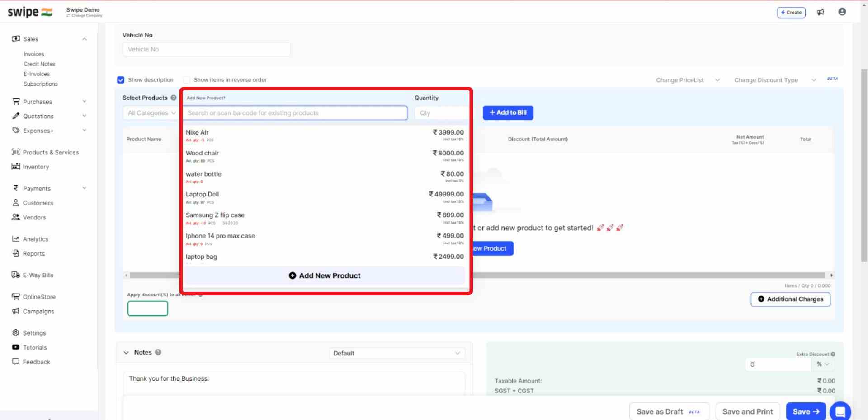Select laptop bag from product list
Image resolution: width=868 pixels, height=420 pixels.
click(325, 257)
